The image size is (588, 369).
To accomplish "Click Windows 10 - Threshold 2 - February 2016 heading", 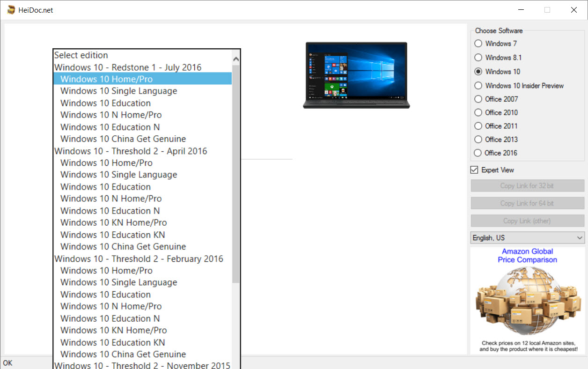I will 143,258.
